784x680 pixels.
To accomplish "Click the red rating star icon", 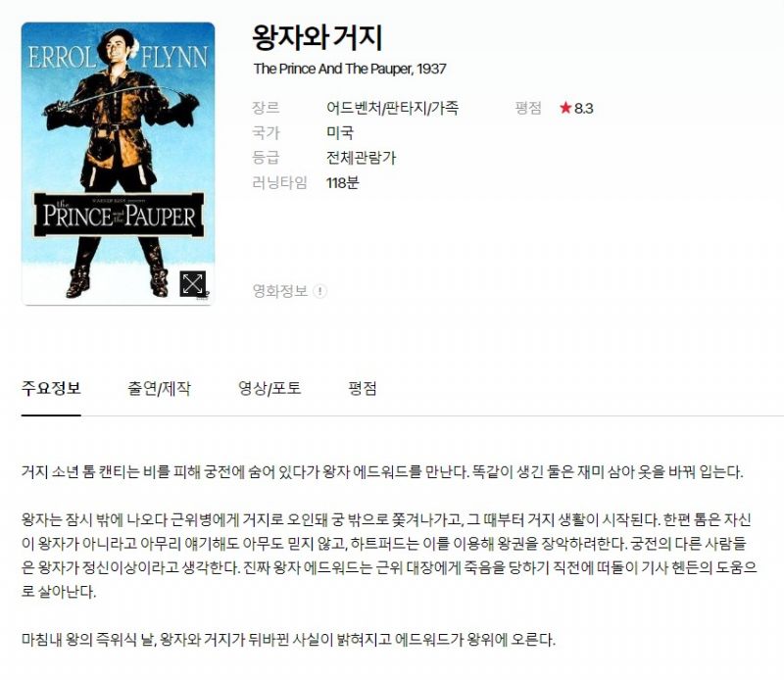I will (565, 108).
